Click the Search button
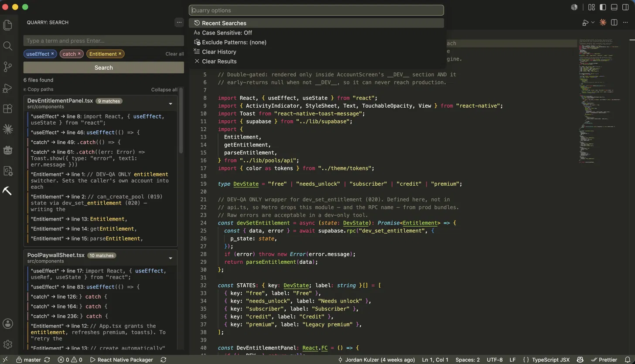Viewport: 635px width, 364px height. pyautogui.click(x=104, y=68)
